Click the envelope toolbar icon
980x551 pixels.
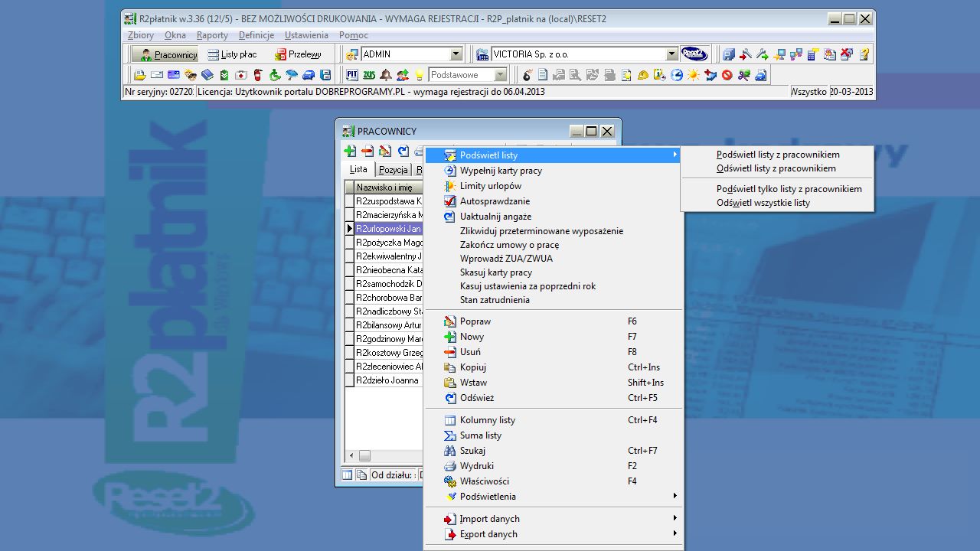[156, 75]
